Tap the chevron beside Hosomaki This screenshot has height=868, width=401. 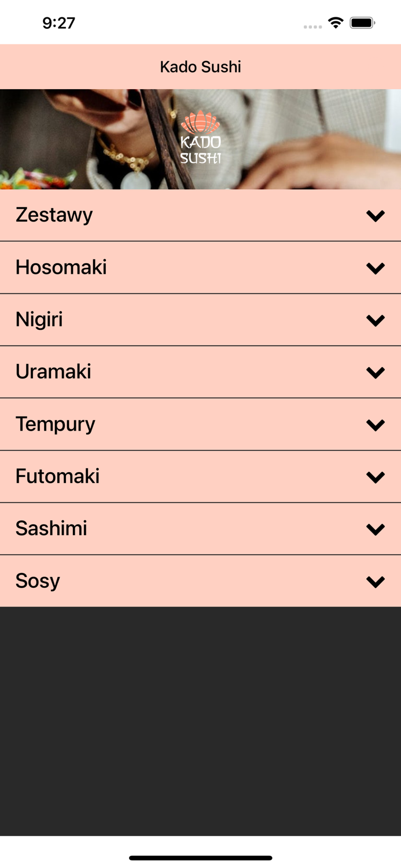click(x=375, y=267)
